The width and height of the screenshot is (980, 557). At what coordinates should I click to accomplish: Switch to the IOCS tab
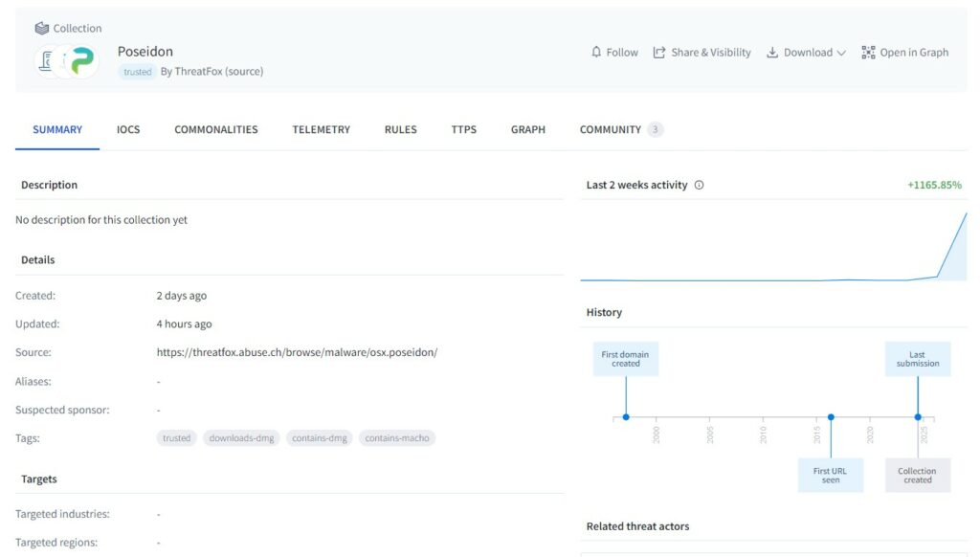pos(128,130)
